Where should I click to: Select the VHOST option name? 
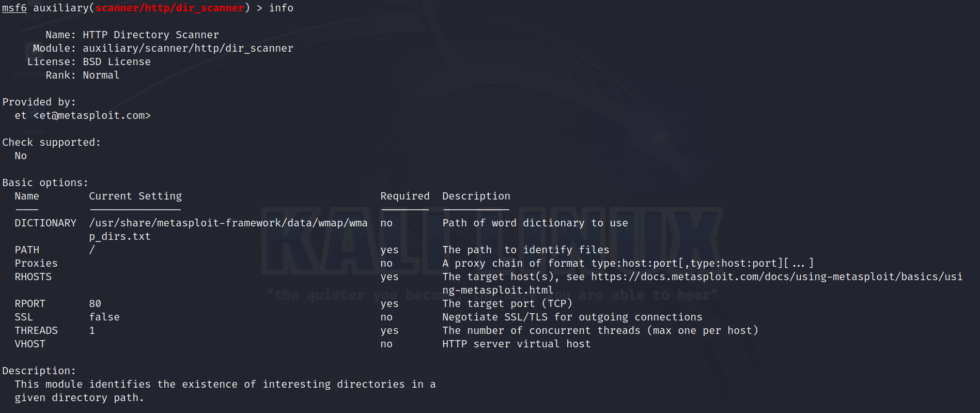pos(30,344)
